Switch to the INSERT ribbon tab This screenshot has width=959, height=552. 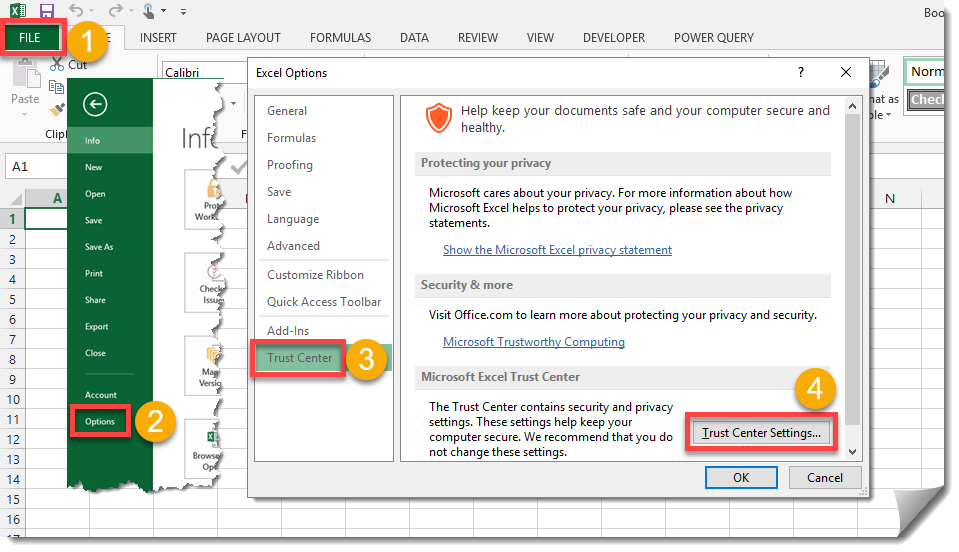(x=158, y=38)
